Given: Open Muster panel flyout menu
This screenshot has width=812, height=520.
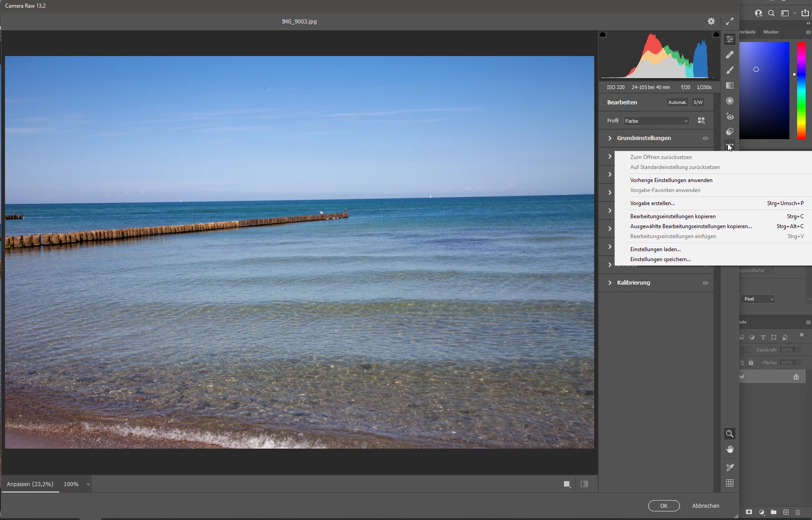Looking at the screenshot, I should click(x=808, y=32).
